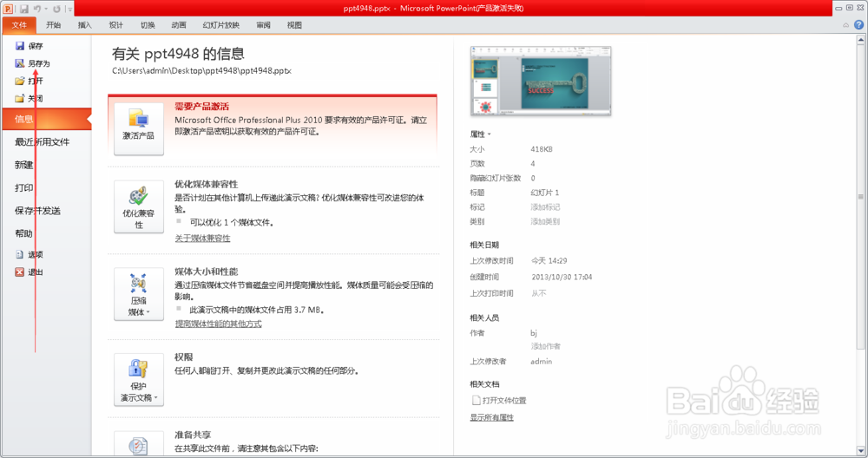Image resolution: width=868 pixels, height=458 pixels.
Task: Expand the Properties (属性) dropdown
Action: point(480,134)
